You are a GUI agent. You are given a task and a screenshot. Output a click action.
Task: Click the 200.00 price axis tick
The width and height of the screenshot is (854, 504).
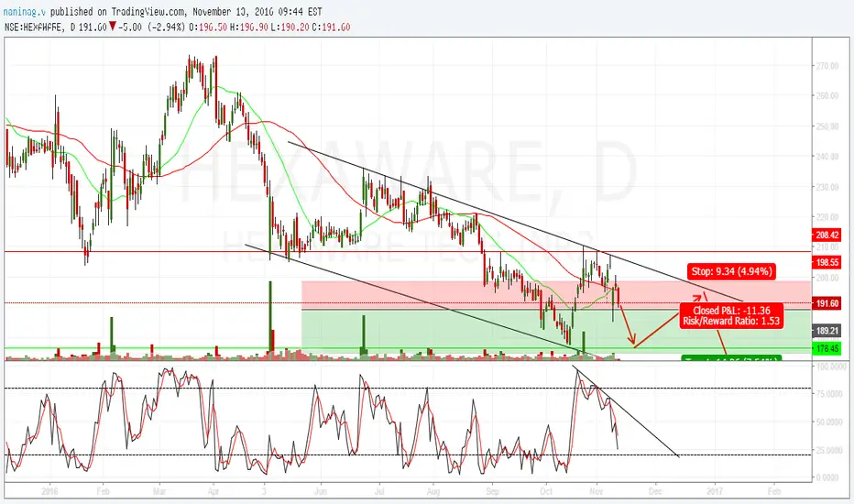tap(827, 278)
